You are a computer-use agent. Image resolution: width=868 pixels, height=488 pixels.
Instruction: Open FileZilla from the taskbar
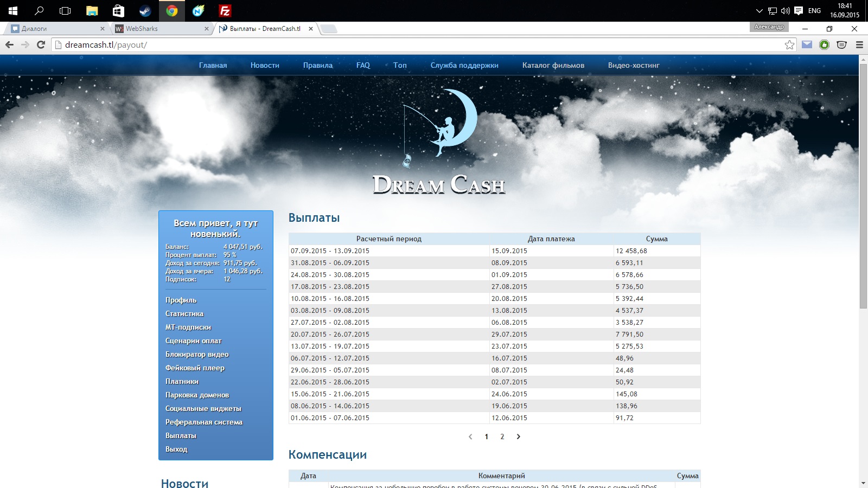click(x=225, y=11)
